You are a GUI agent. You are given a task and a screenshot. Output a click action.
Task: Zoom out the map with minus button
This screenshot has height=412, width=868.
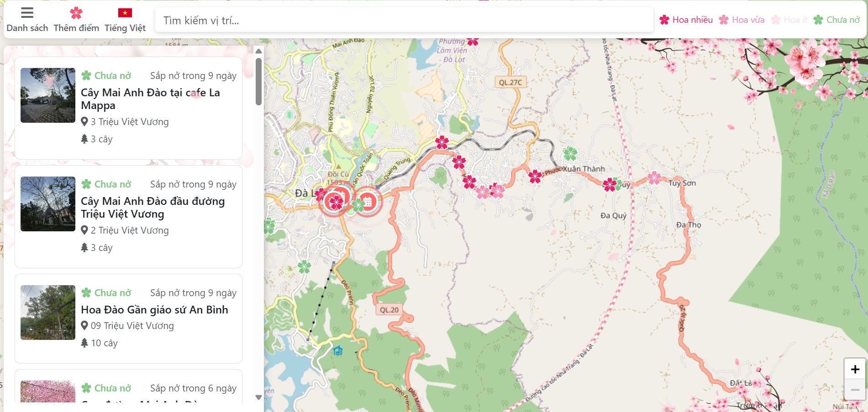855,390
